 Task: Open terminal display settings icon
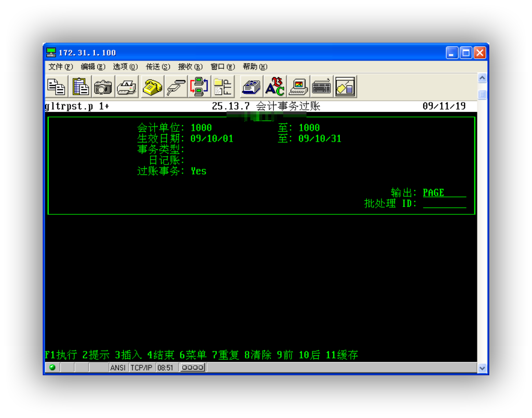pos(298,86)
